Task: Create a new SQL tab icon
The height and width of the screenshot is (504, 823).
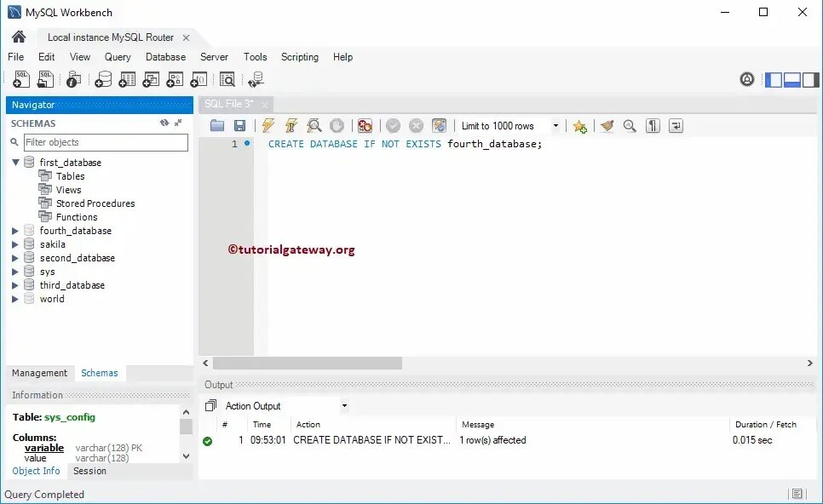Action: [21, 79]
